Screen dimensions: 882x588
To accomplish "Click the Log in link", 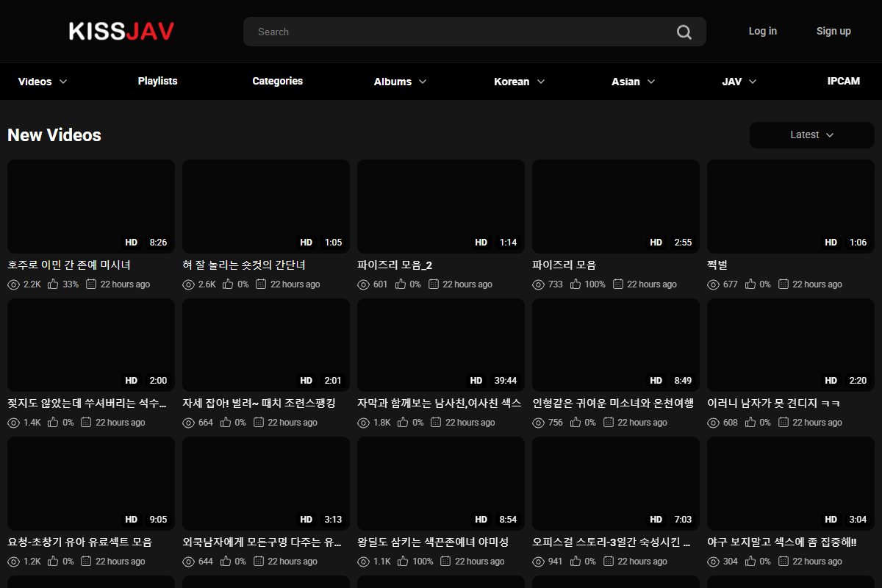I will [x=762, y=31].
